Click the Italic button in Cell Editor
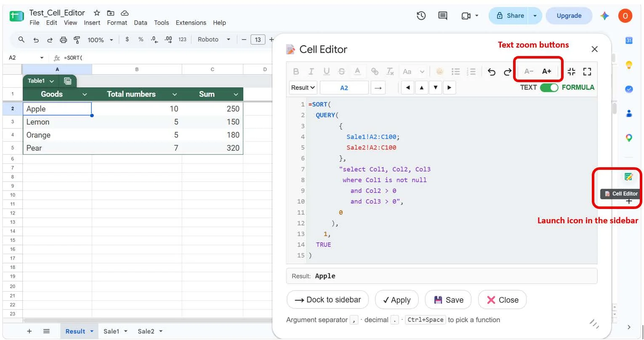644x340 pixels. 311,72
